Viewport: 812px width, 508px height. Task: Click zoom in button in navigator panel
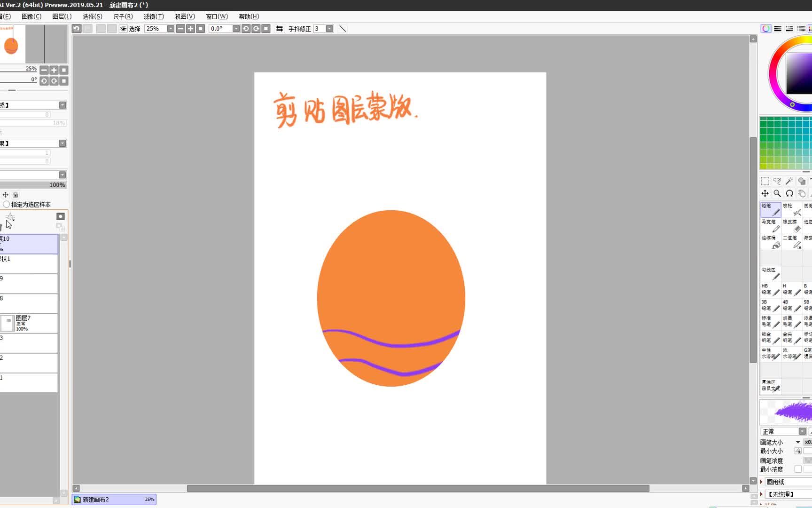(x=54, y=70)
